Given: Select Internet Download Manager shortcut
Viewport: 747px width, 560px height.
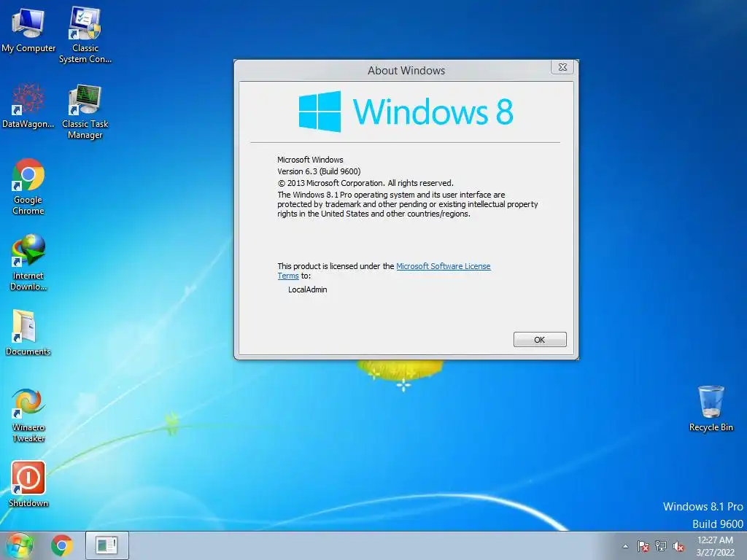Looking at the screenshot, I should point(28,262).
